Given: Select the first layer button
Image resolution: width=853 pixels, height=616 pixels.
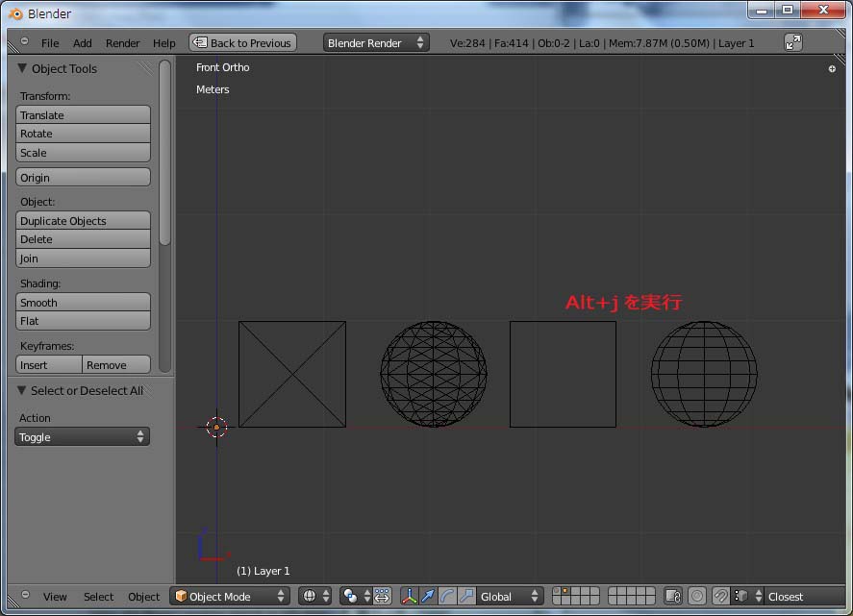Looking at the screenshot, I should 558,592.
